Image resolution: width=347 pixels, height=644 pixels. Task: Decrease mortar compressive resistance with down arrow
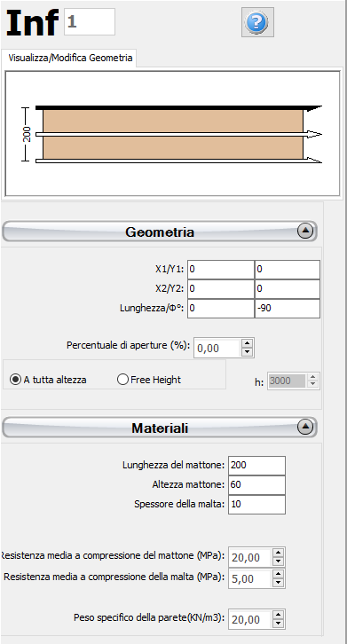pos(279,583)
